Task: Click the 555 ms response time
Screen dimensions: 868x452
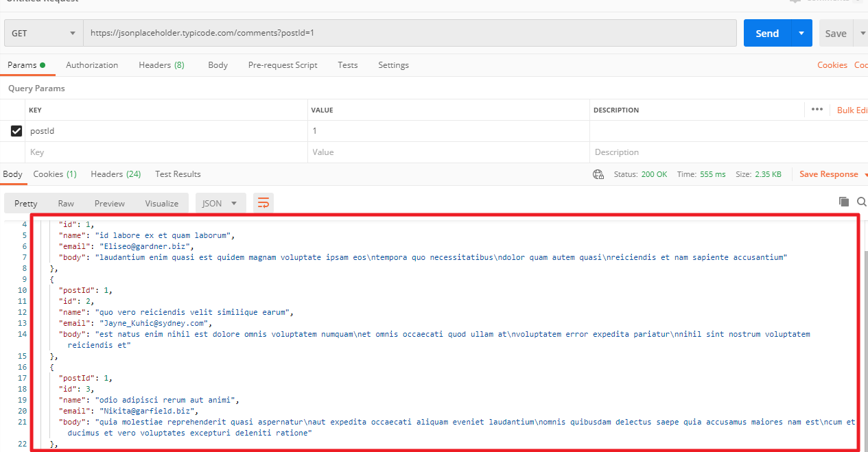Action: tap(712, 174)
